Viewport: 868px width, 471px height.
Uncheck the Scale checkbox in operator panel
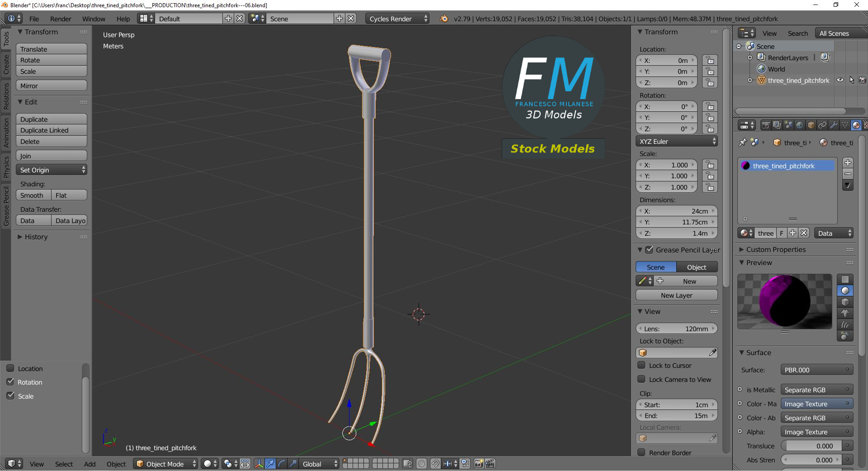click(10, 396)
